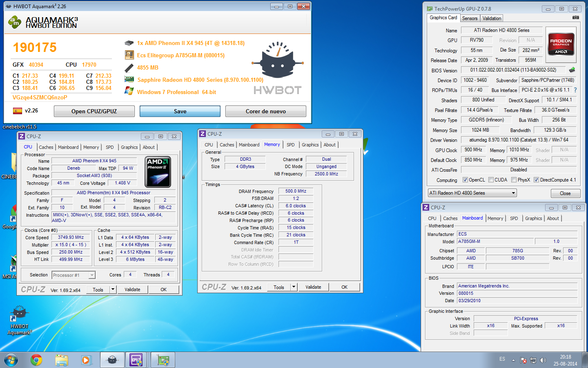Click the volume speaker tray icon

tap(543, 360)
